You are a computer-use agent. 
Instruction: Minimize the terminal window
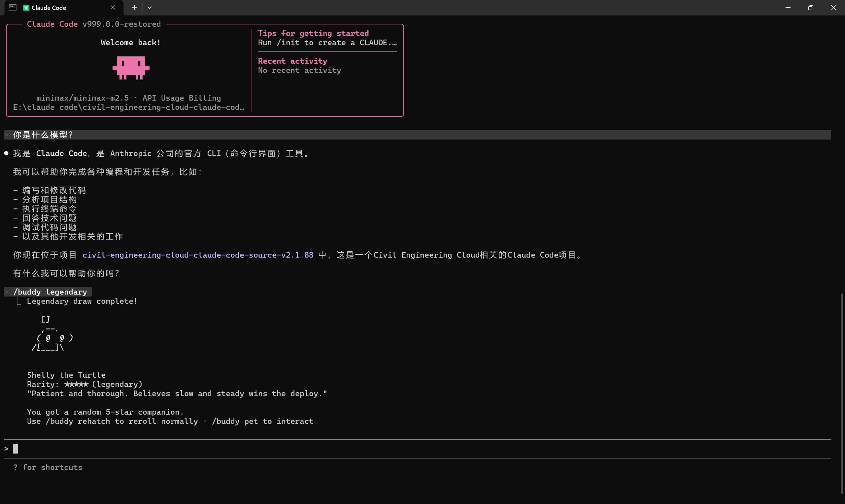click(788, 8)
